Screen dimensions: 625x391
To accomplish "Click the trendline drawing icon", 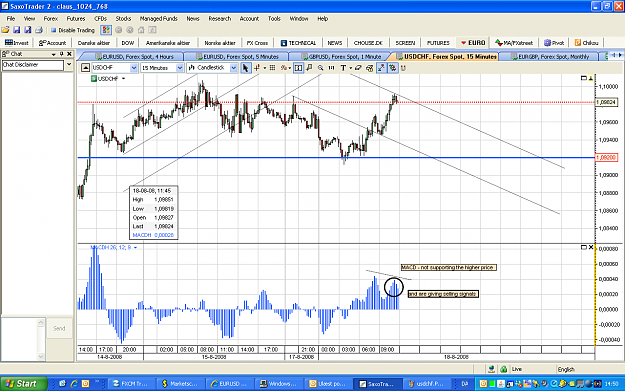I will point(381,68).
